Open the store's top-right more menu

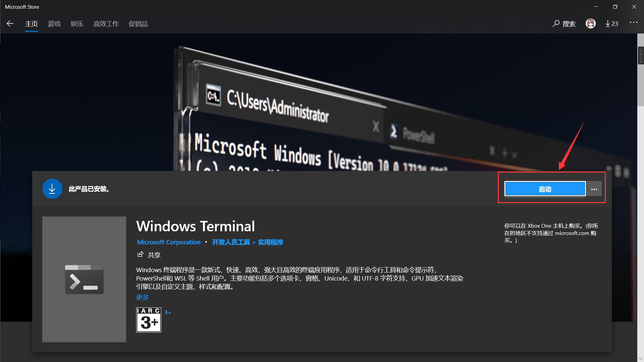634,22
